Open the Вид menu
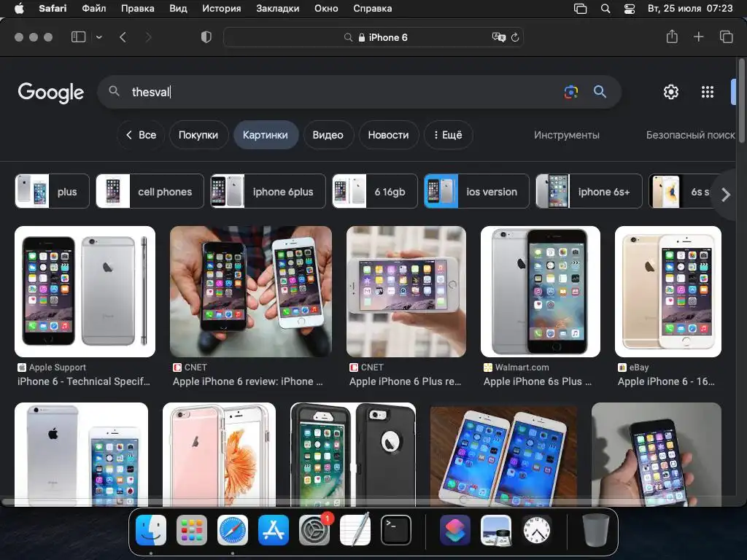 point(178,9)
